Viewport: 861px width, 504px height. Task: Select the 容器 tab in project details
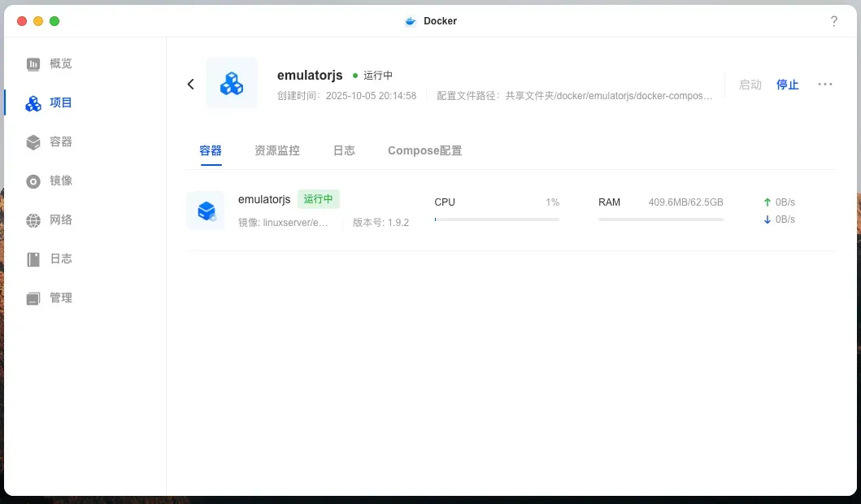[211, 150]
